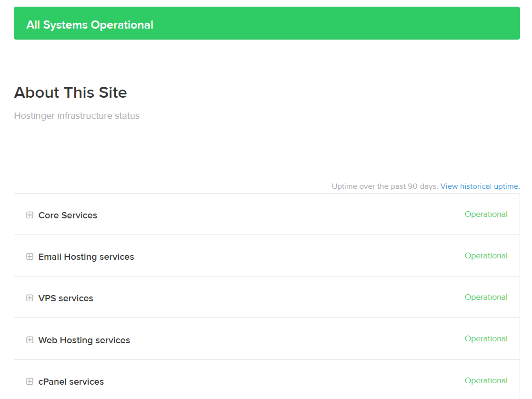Click the Uptime over past 90 days text
The height and width of the screenshot is (399, 532).
pyautogui.click(x=384, y=186)
